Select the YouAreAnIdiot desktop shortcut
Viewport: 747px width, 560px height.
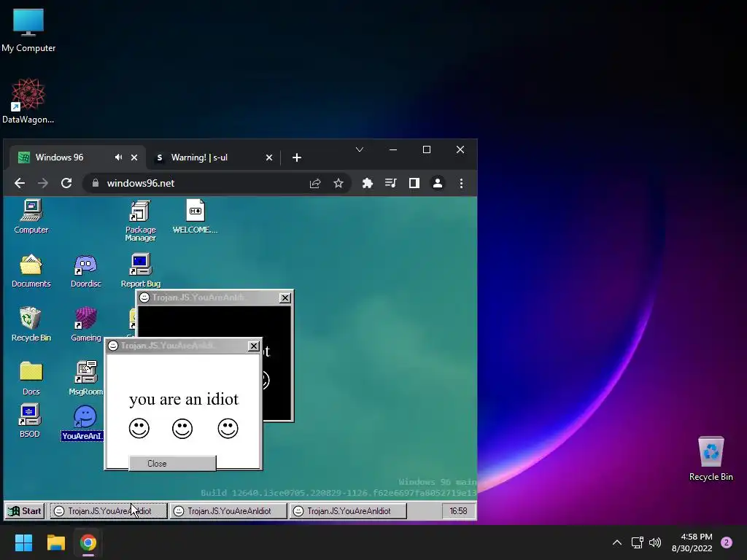[83, 424]
